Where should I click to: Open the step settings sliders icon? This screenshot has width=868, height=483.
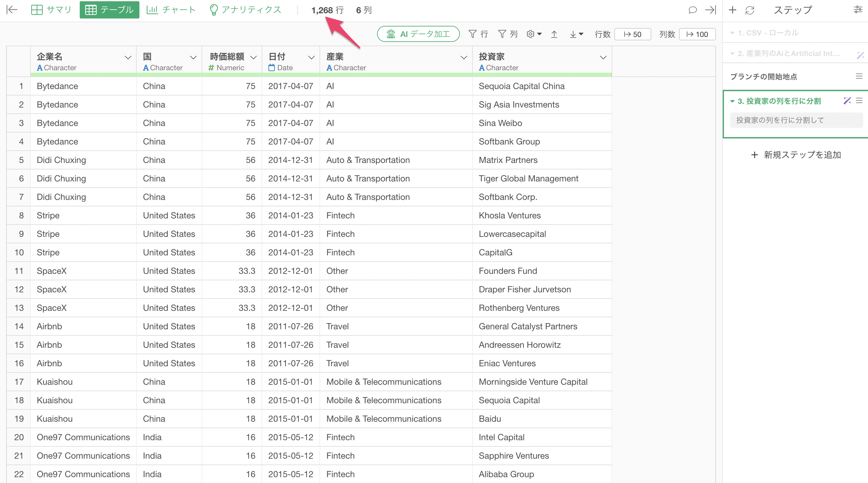point(858,10)
